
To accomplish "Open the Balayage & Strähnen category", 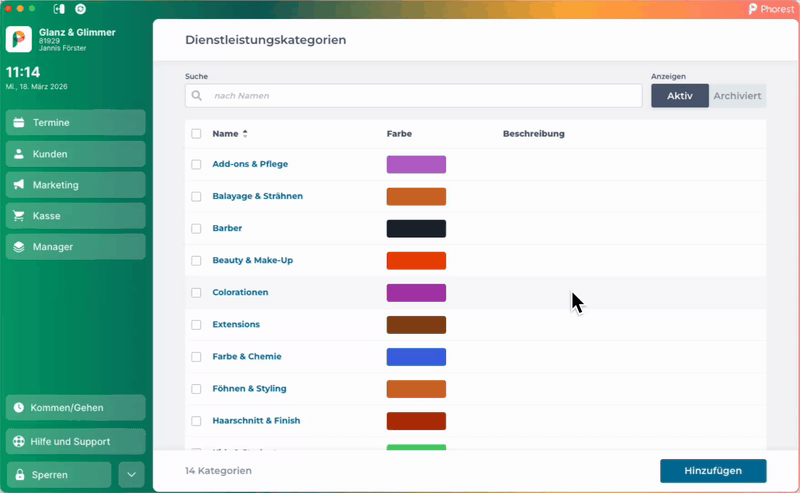I will 258,196.
